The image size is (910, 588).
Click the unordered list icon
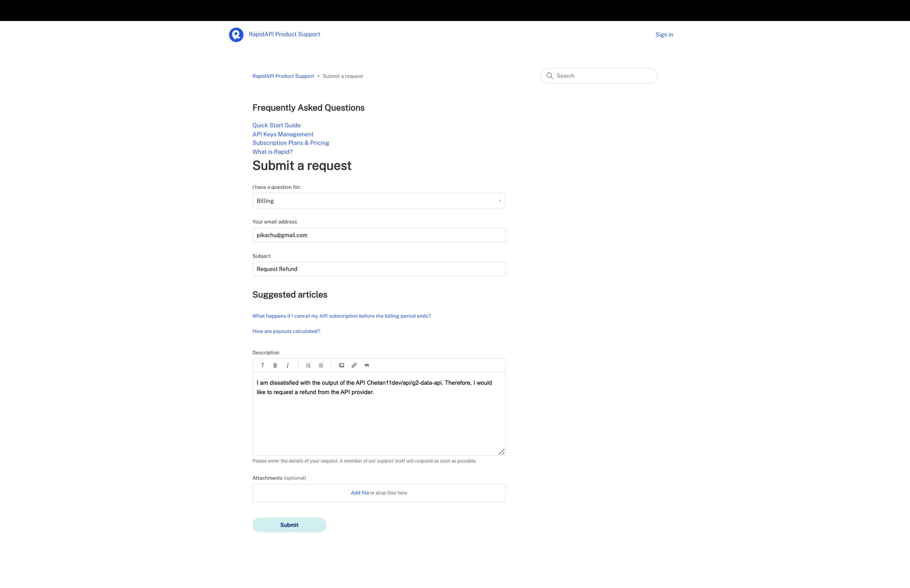pyautogui.click(x=309, y=365)
